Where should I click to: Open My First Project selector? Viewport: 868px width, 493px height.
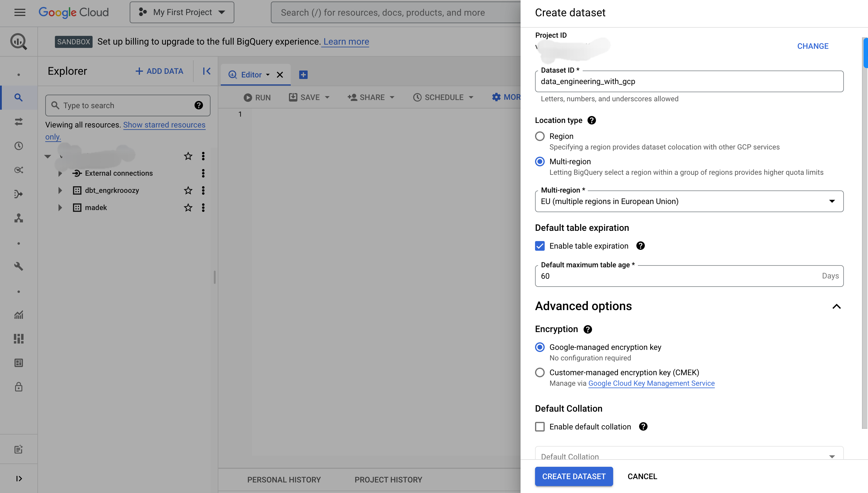pyautogui.click(x=182, y=13)
